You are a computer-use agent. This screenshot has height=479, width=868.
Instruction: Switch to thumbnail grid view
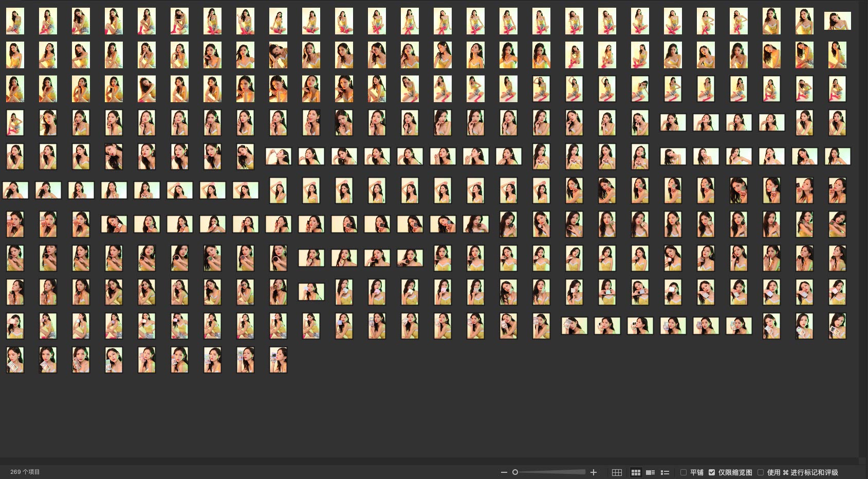pyautogui.click(x=636, y=472)
